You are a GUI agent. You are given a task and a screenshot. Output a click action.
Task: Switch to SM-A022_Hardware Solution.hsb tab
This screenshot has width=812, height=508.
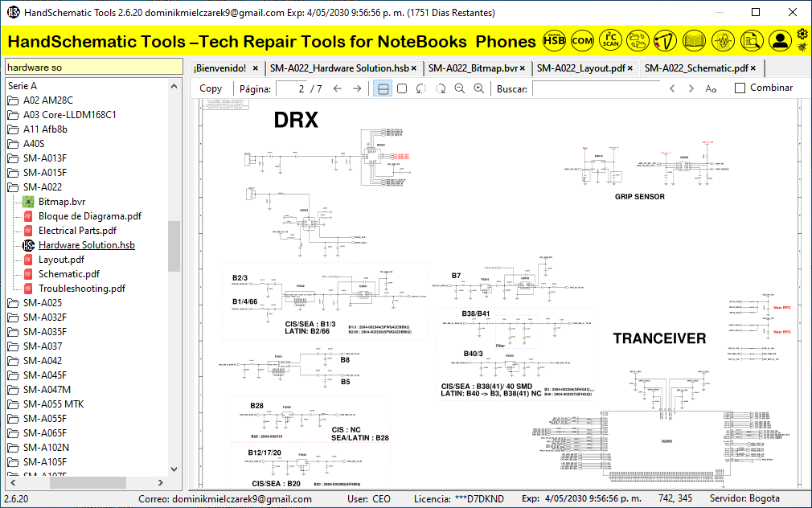(x=339, y=68)
